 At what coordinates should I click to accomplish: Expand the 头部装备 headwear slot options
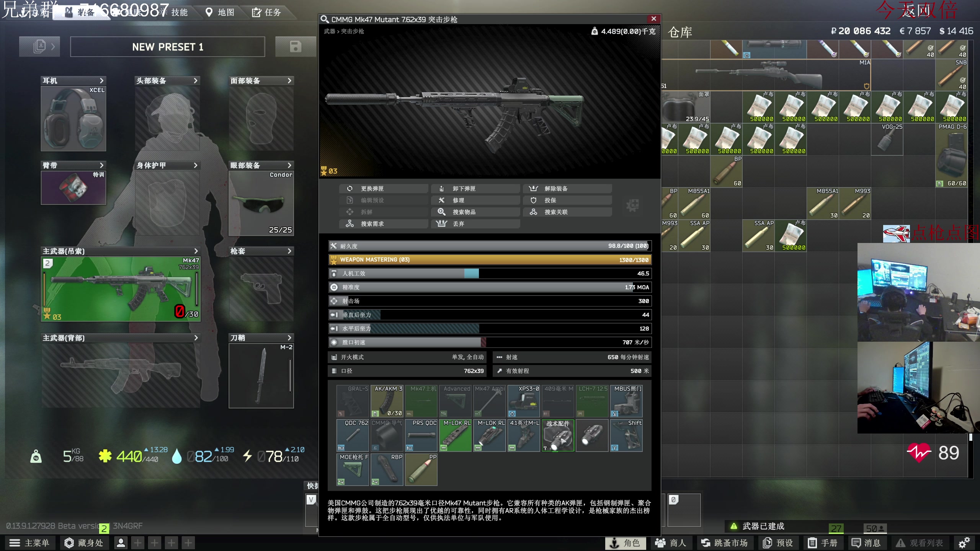pyautogui.click(x=196, y=80)
